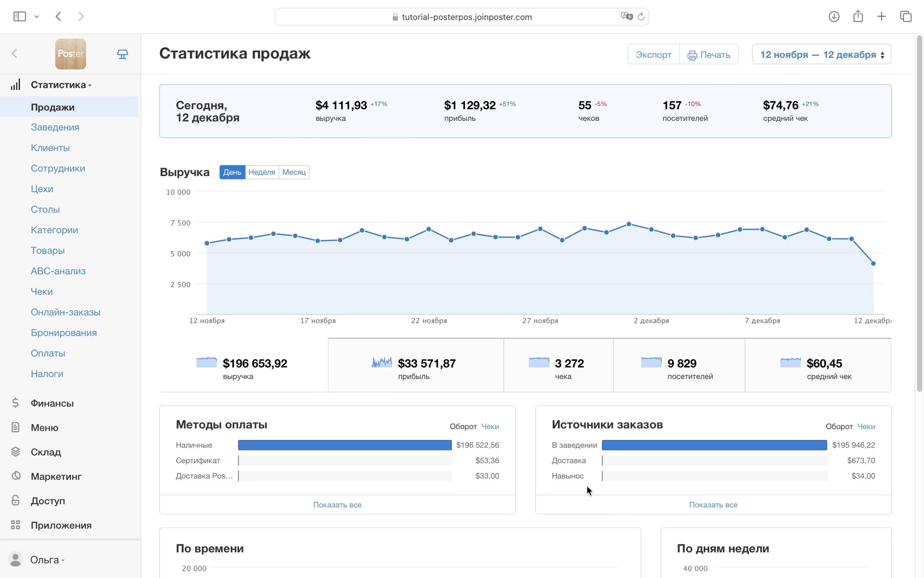
Task: Click Show all under order sources
Action: [713, 505]
